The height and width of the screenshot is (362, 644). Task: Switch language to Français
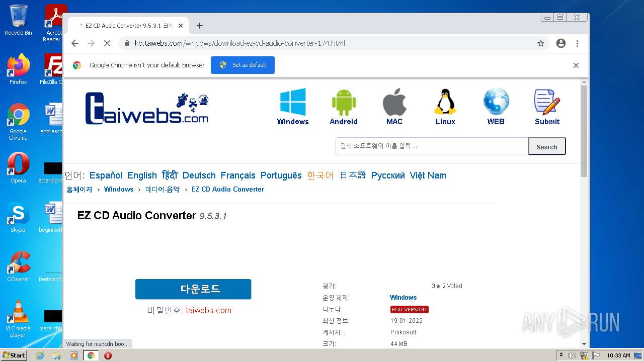tap(238, 175)
